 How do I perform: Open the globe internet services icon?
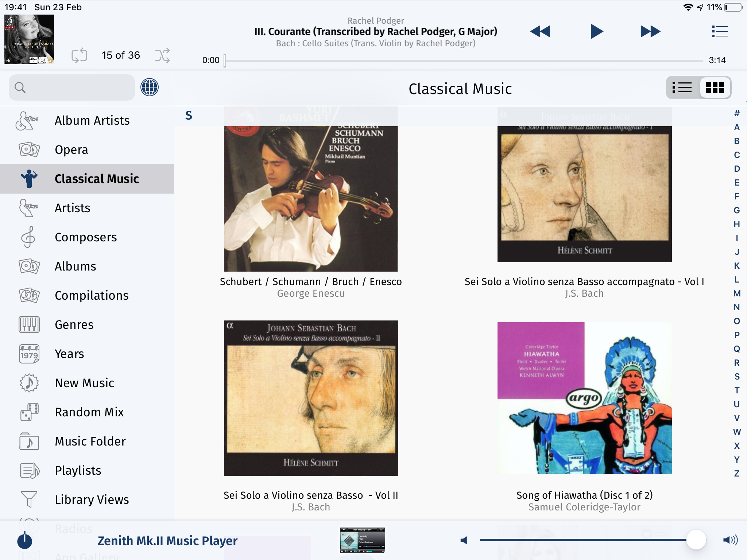click(150, 87)
